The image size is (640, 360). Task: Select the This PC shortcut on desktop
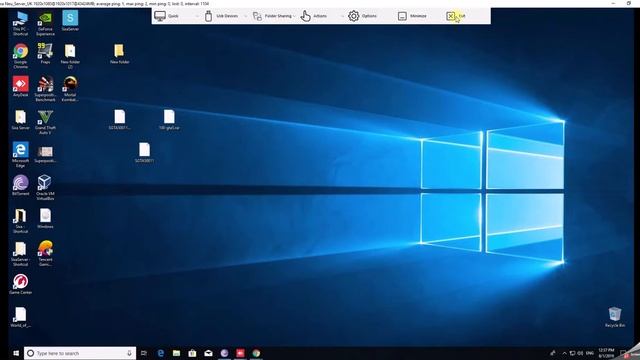point(20,23)
